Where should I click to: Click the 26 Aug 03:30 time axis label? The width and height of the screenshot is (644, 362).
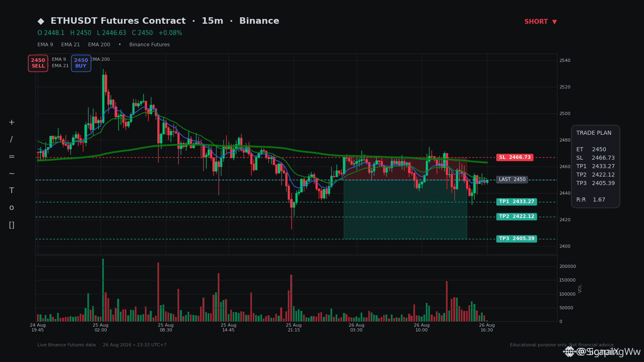pos(357,327)
